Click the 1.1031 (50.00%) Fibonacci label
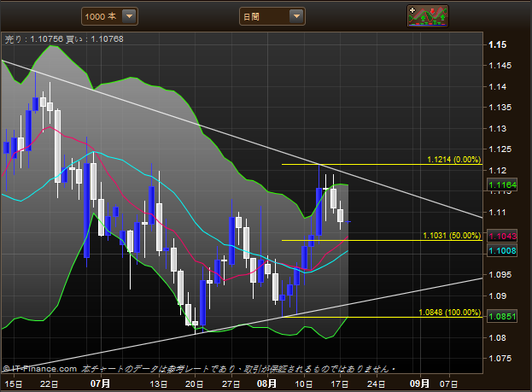Screen dimensions: 532x392 pyautogui.click(x=452, y=236)
